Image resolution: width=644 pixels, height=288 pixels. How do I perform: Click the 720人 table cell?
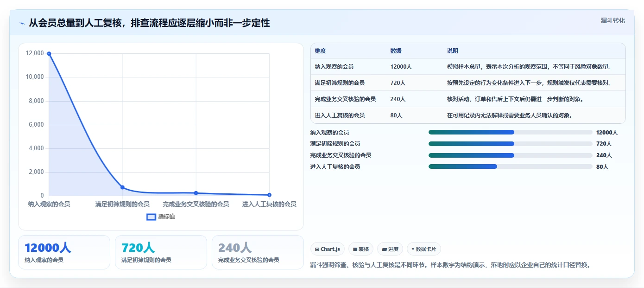[398, 83]
